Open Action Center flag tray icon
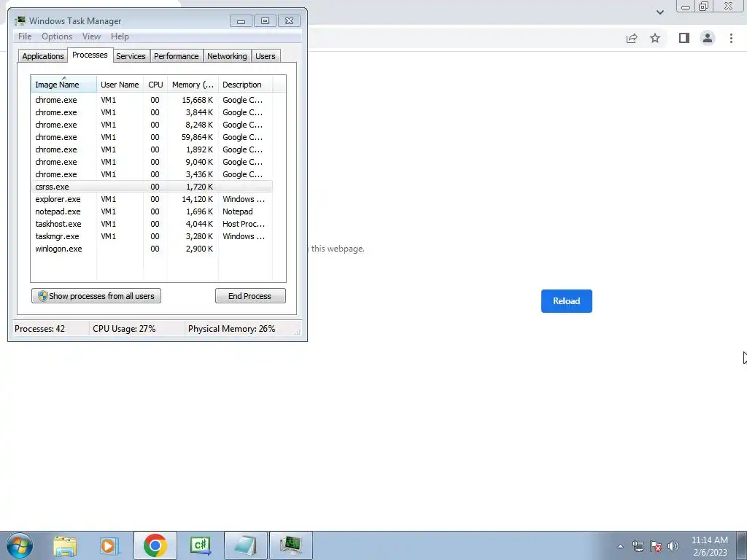Screen dimensions: 747x560 click(656, 546)
